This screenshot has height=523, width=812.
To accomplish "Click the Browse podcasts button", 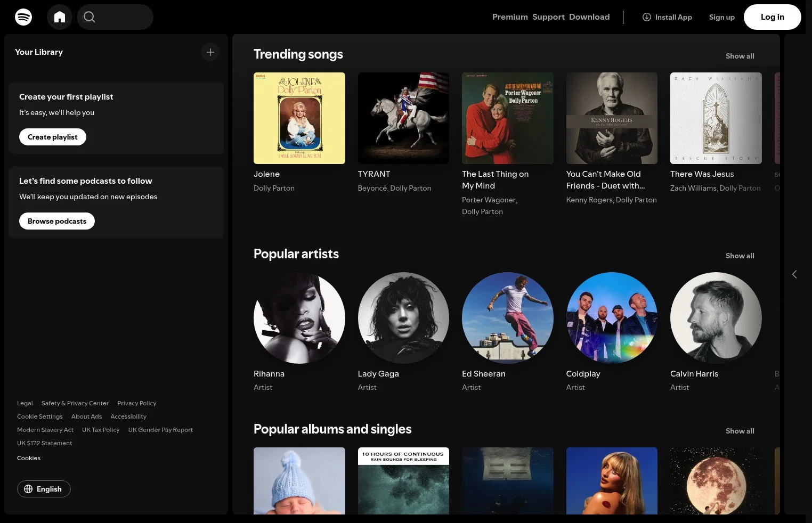I will click(57, 221).
